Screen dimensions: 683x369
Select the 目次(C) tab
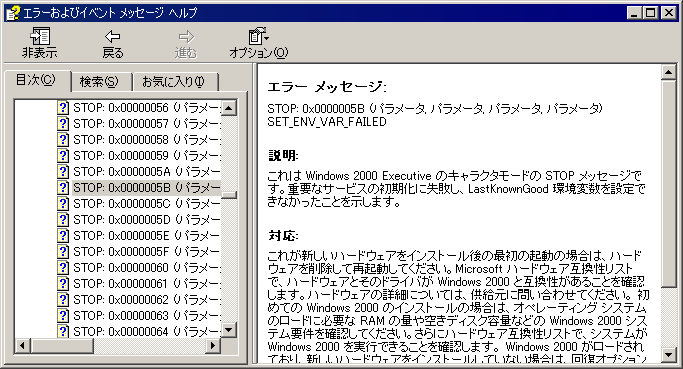coord(36,80)
